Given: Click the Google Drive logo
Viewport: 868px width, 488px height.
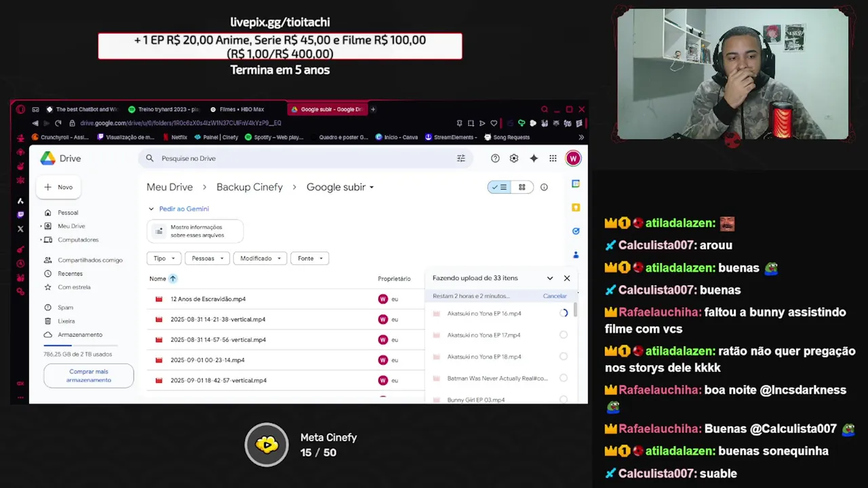Looking at the screenshot, I should coord(47,158).
